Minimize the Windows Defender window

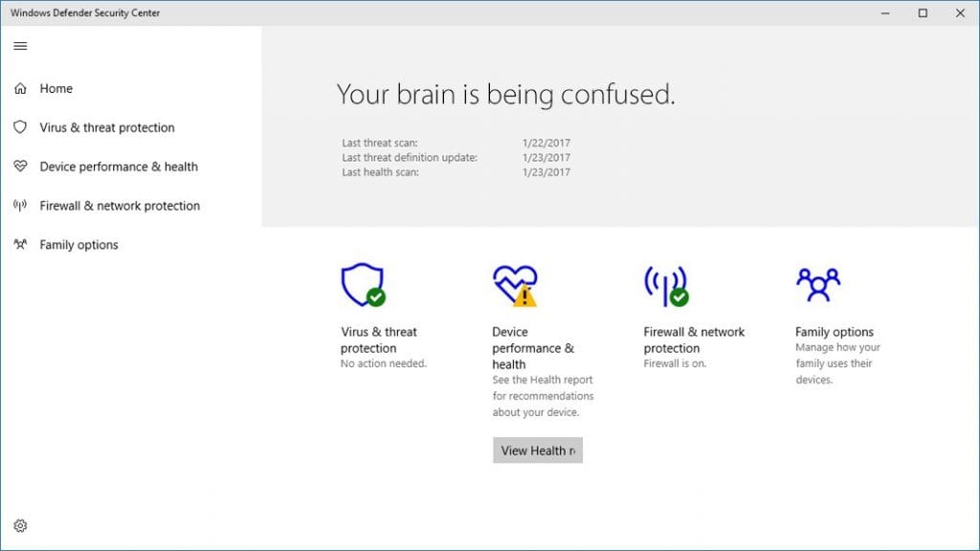tap(885, 13)
